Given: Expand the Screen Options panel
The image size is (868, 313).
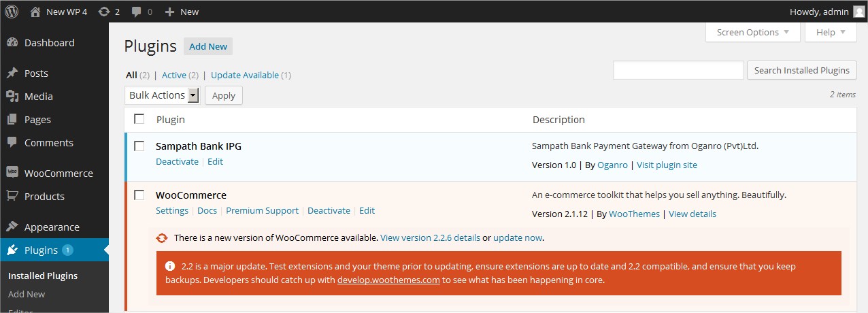Looking at the screenshot, I should coord(753,32).
